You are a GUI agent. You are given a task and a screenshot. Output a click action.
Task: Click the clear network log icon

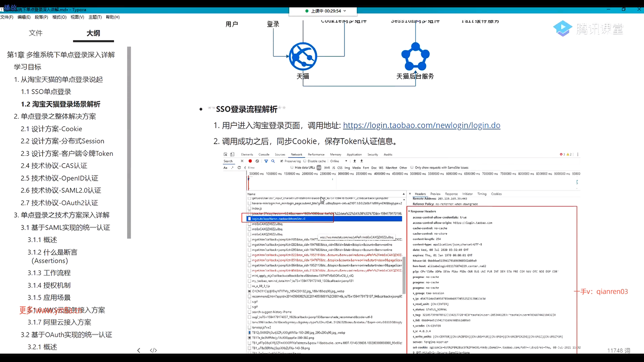click(x=257, y=161)
